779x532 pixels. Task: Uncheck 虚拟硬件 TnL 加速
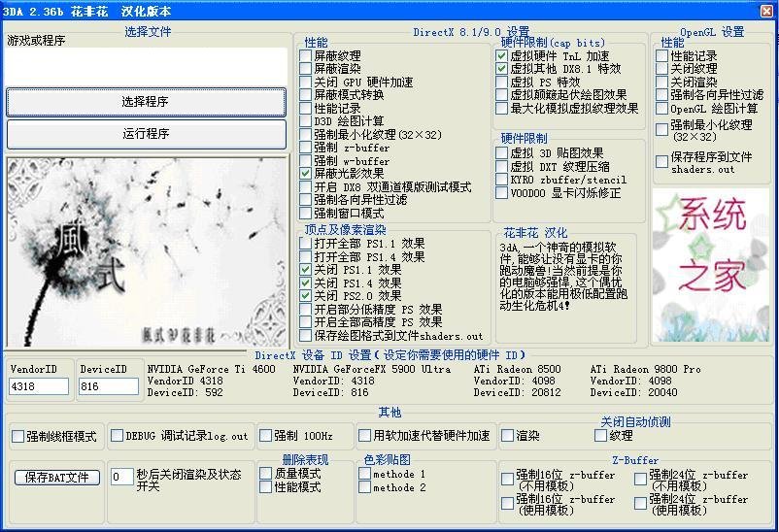[502, 55]
